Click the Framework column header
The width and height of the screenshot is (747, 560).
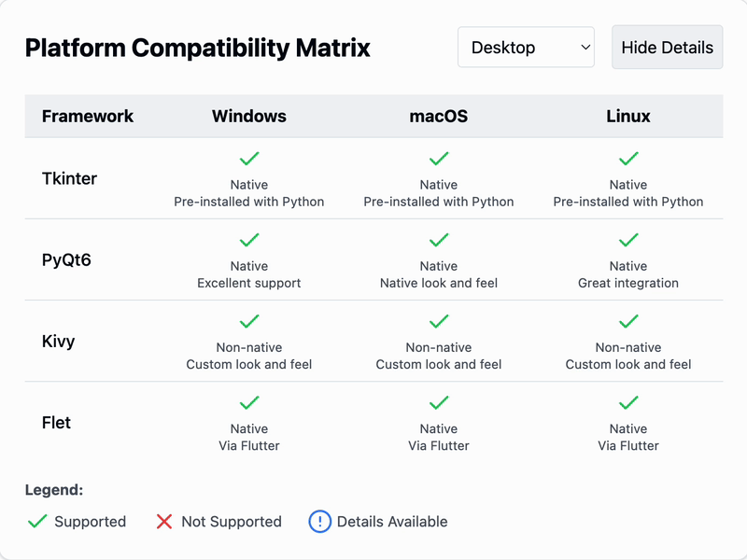click(x=88, y=117)
